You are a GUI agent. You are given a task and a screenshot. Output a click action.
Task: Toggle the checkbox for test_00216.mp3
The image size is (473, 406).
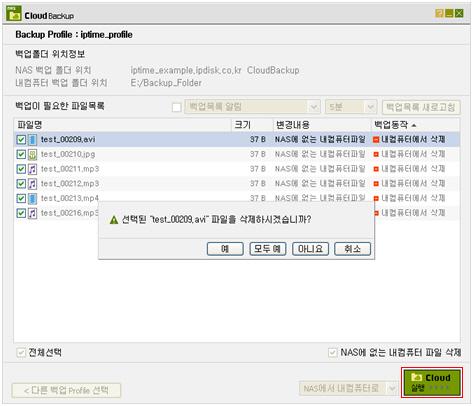pos(21,213)
